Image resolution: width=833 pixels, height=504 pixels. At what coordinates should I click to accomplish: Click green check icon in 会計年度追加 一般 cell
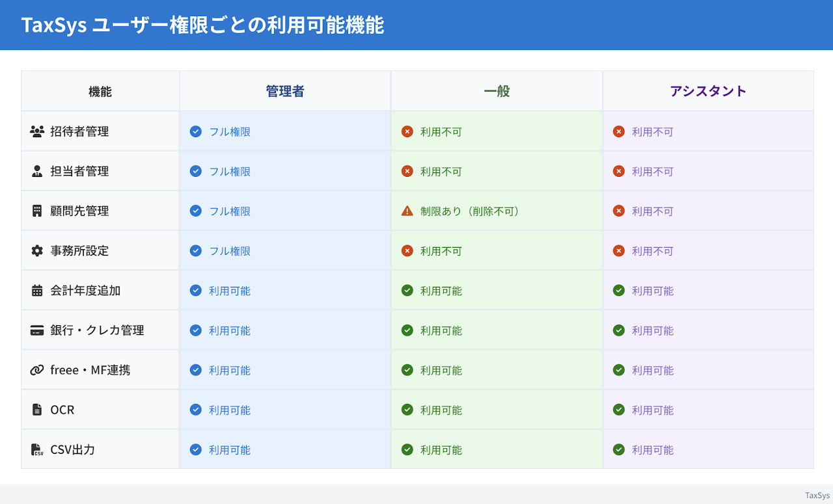click(x=407, y=290)
